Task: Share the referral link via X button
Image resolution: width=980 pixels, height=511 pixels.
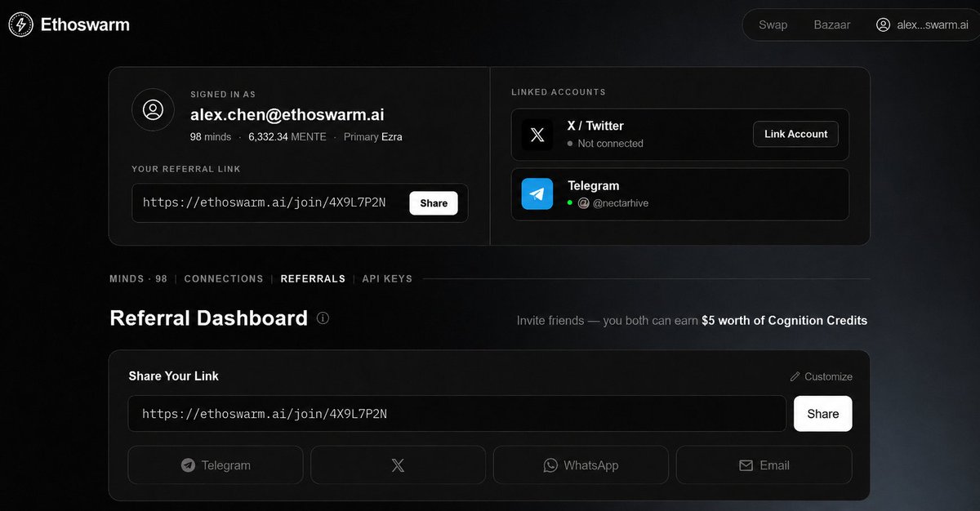Action: [x=398, y=465]
